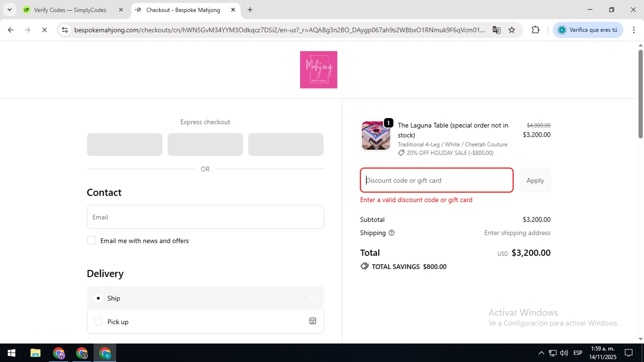This screenshot has height=362, width=644.
Task: Open the taskbar clock and date
Action: [x=603, y=353]
